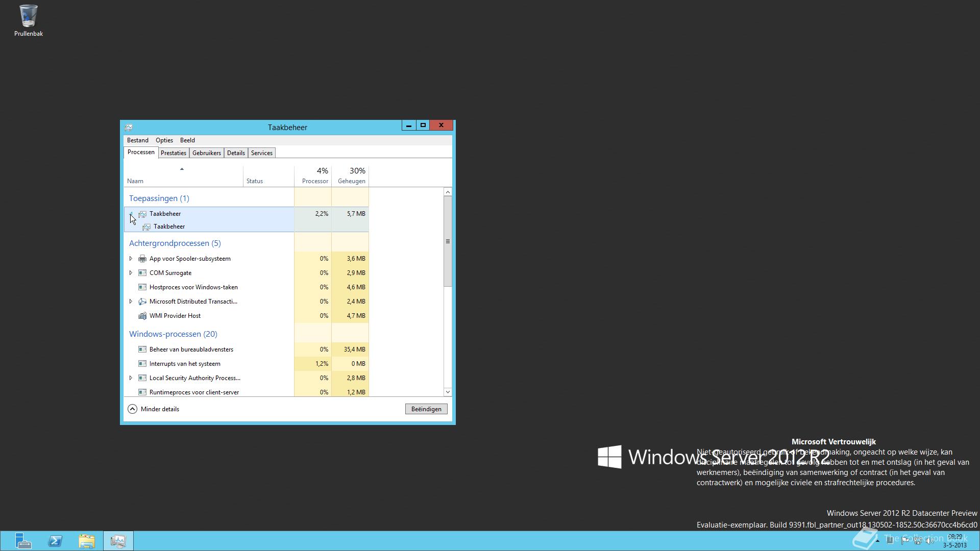Viewport: 980px width, 551px height.
Task: Select the Toepassingen (1) group header
Action: pos(159,198)
